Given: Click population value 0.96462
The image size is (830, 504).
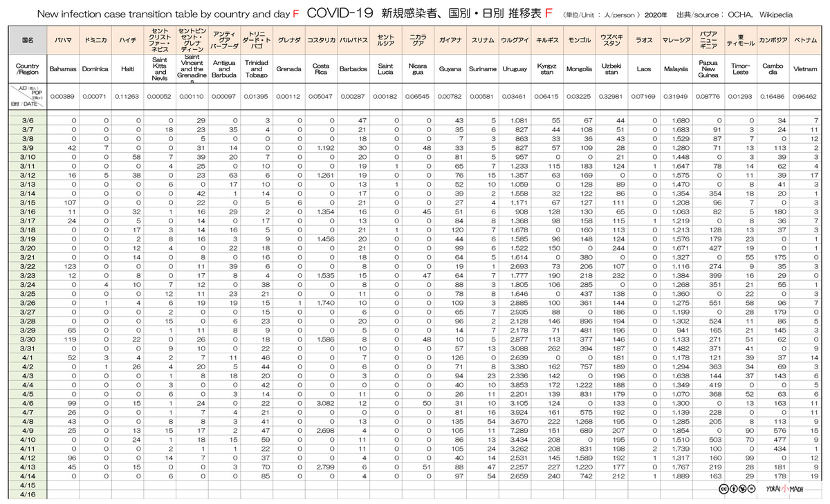Looking at the screenshot, I should point(805,96).
